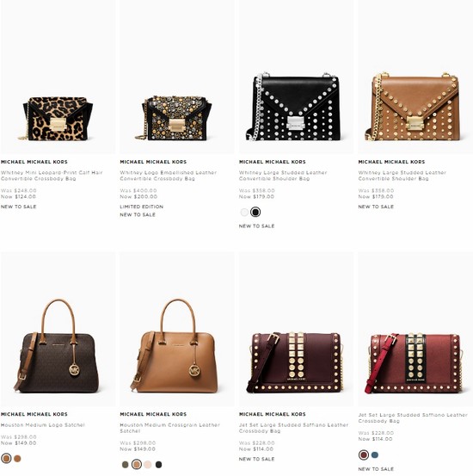Open Whitney Logo Embellished Leather Crossbody link
The width and height of the screenshot is (473, 476).
point(169,176)
